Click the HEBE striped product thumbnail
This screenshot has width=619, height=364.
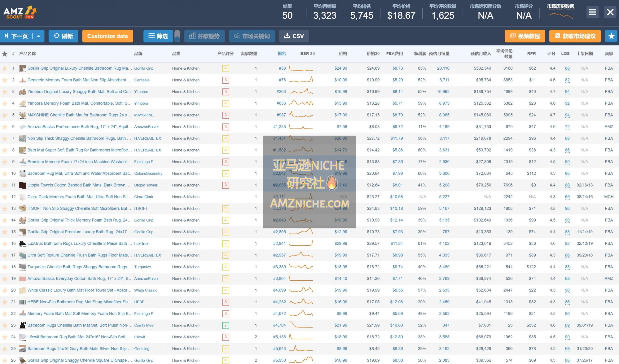[x=22, y=302]
